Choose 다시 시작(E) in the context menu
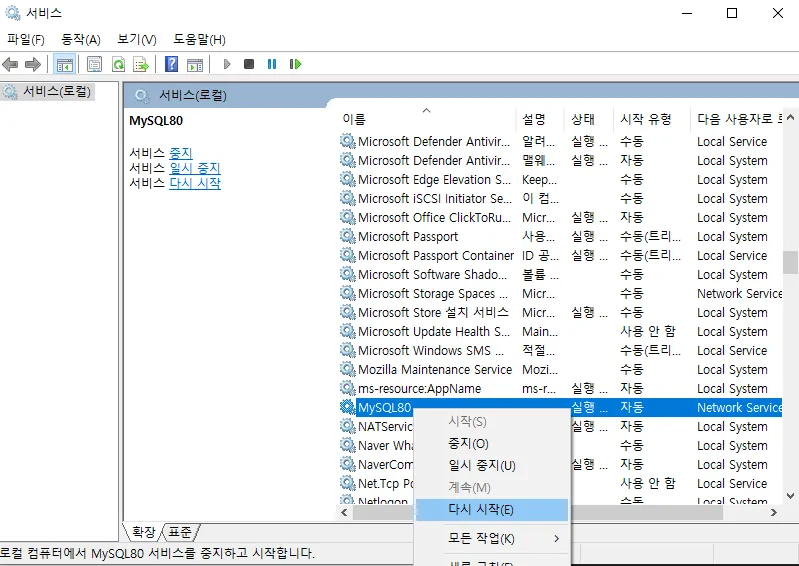 pyautogui.click(x=491, y=509)
